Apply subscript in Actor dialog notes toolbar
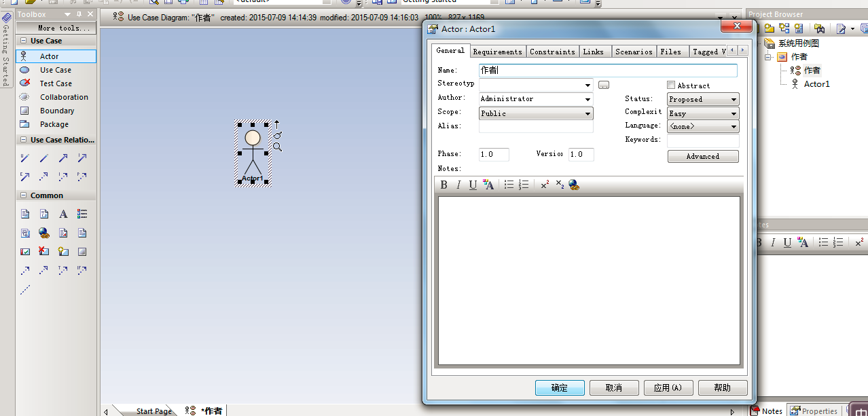Viewport: 868px width, 416px height. [x=560, y=185]
